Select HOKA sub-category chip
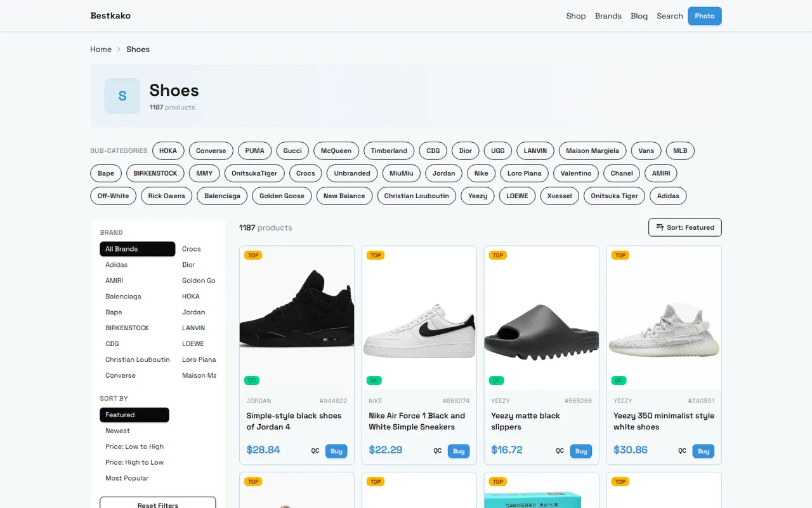 (x=168, y=150)
